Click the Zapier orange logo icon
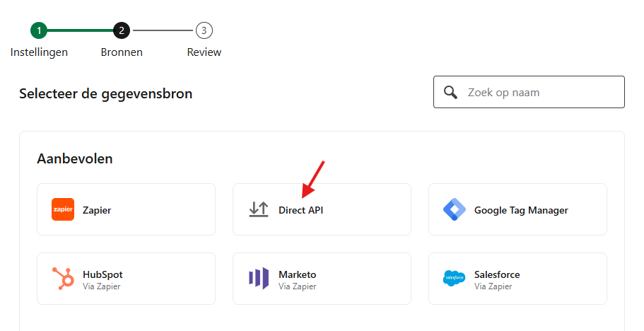This screenshot has height=331, width=644. tap(63, 209)
